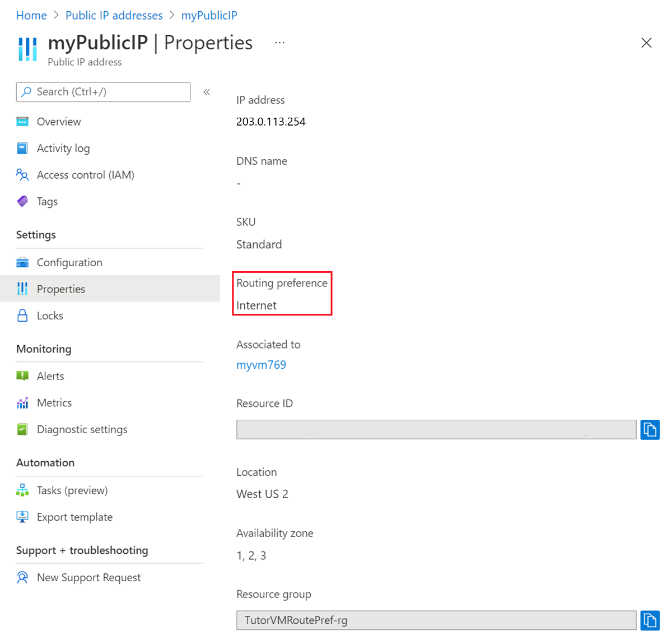The width and height of the screenshot is (672, 640).
Task: Click the Tags icon in the sidebar
Action: (x=22, y=201)
